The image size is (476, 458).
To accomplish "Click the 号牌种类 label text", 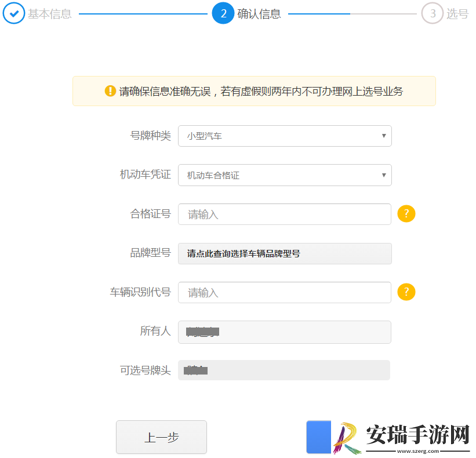I will [x=151, y=136].
